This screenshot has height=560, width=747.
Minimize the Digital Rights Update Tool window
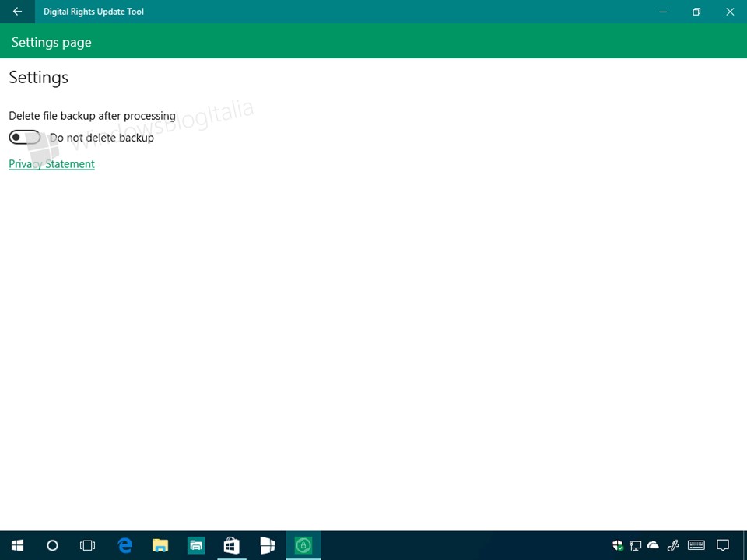tap(663, 12)
